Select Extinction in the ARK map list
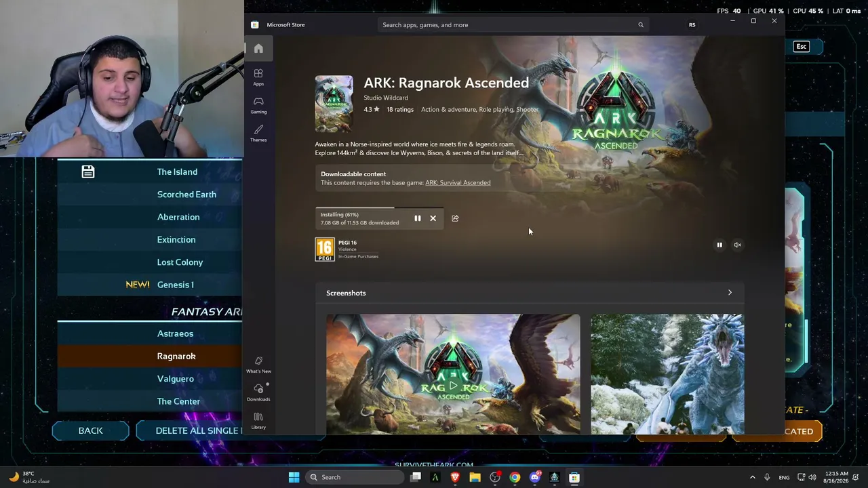The width and height of the screenshot is (868, 488). pyautogui.click(x=176, y=240)
